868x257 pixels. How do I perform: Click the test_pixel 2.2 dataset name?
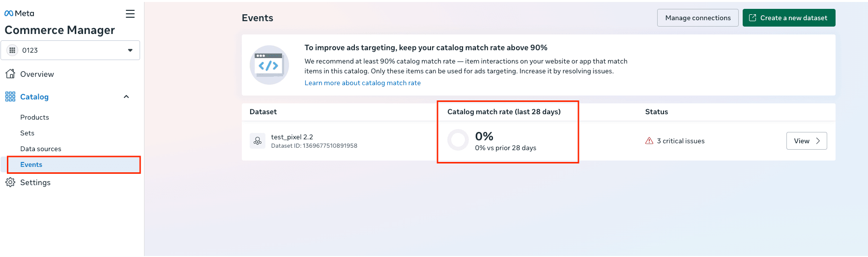coord(292,137)
